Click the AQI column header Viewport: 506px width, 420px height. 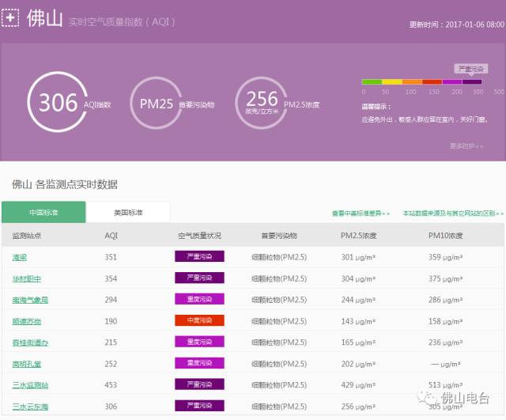click(111, 236)
